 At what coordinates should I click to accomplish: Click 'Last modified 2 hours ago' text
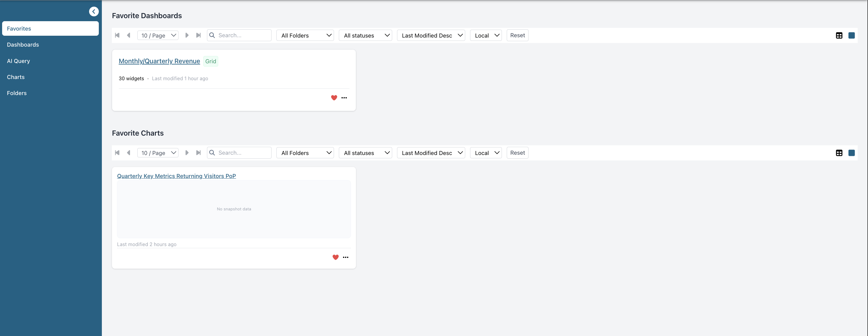coord(147,244)
